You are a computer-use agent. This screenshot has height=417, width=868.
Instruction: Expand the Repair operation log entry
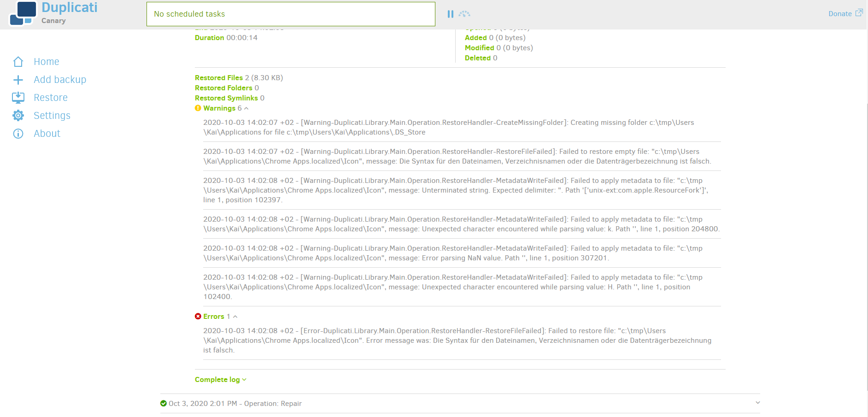coord(757,402)
